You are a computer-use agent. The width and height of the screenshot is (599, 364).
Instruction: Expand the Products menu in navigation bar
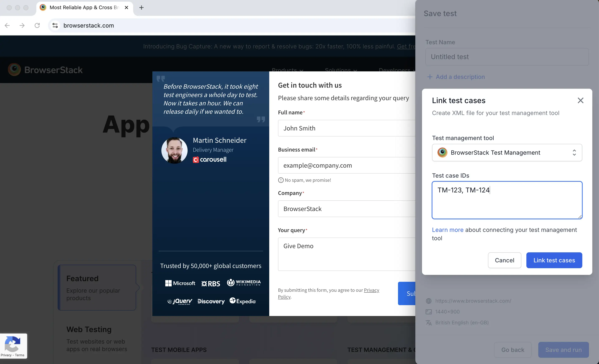(x=287, y=70)
